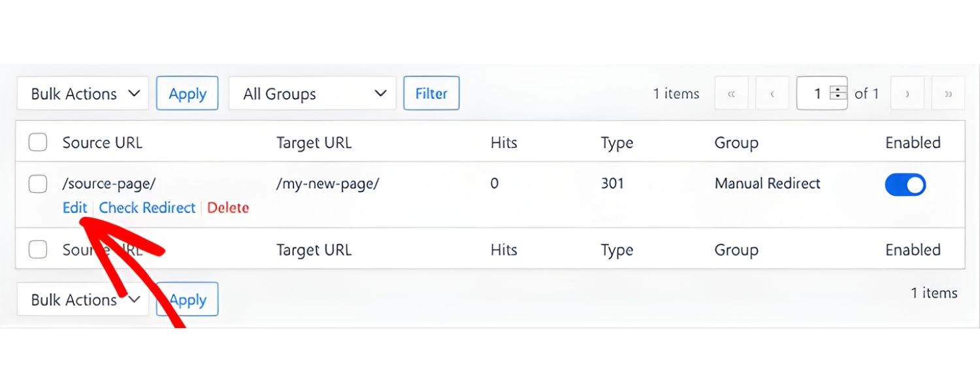Jump to the last page using double-right arrow
Screen dimensions: 980x392
click(948, 93)
